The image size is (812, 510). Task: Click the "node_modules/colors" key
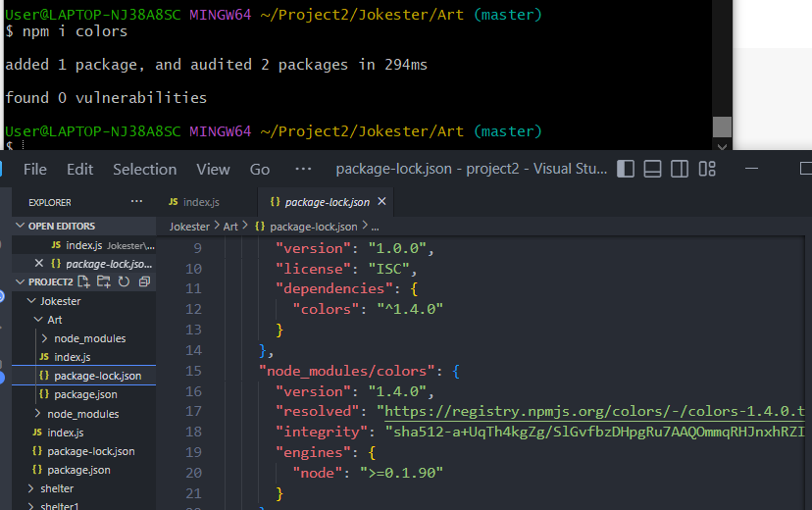346,371
